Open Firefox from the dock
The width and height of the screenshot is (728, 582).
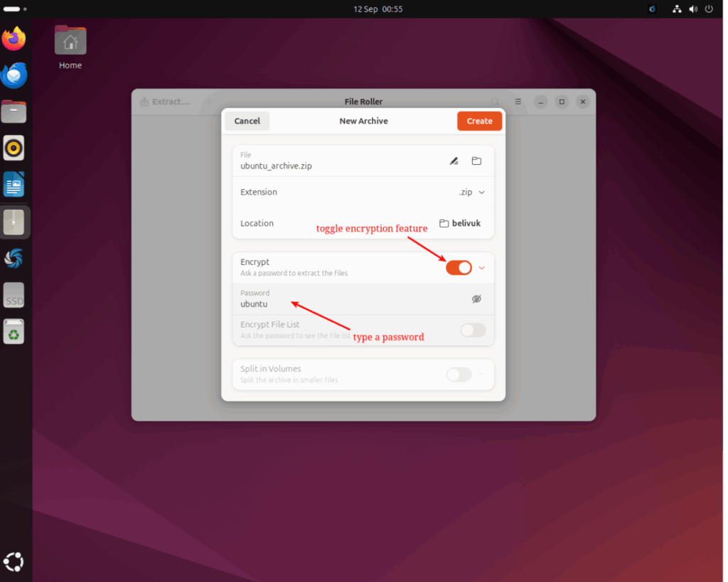tap(14, 38)
